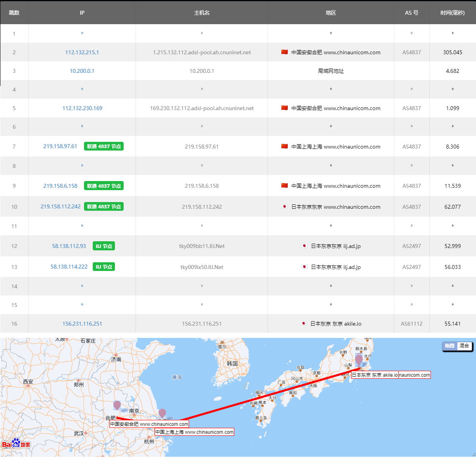The height and width of the screenshot is (473, 476).
Task: Click IP link 58.138.114.222
Action: coord(69,267)
